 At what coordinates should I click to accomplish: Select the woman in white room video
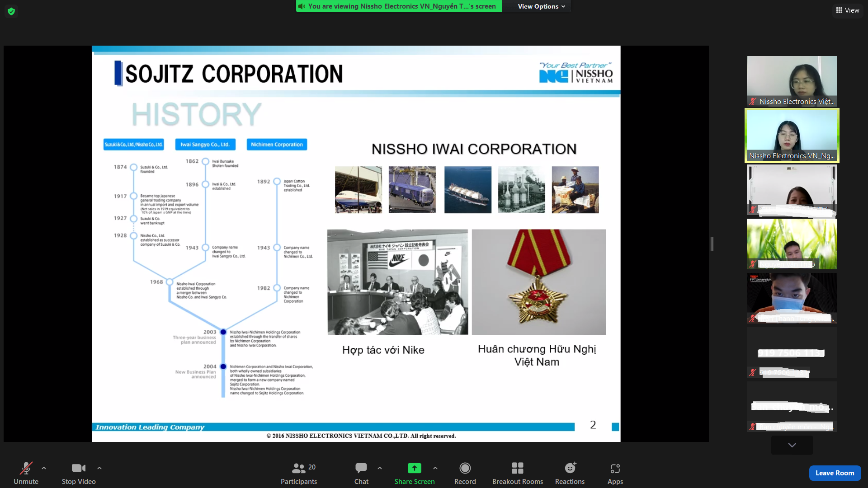tap(792, 190)
